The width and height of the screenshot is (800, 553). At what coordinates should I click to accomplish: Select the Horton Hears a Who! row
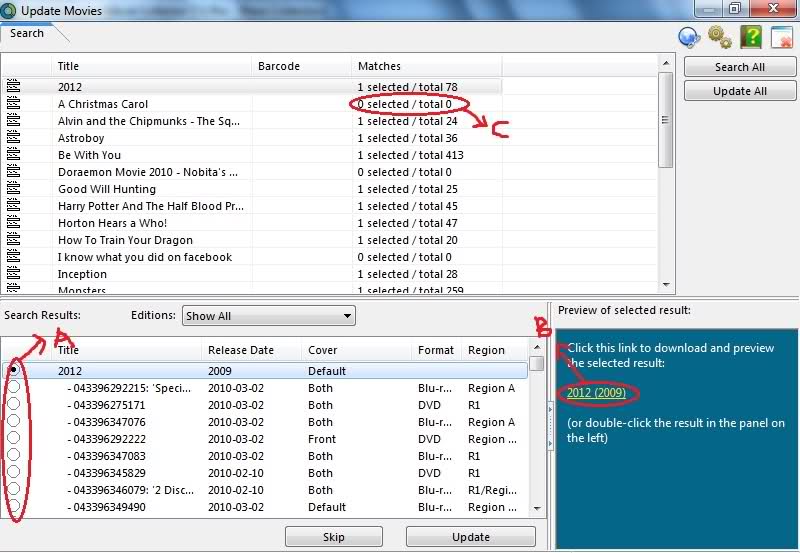tap(252, 223)
